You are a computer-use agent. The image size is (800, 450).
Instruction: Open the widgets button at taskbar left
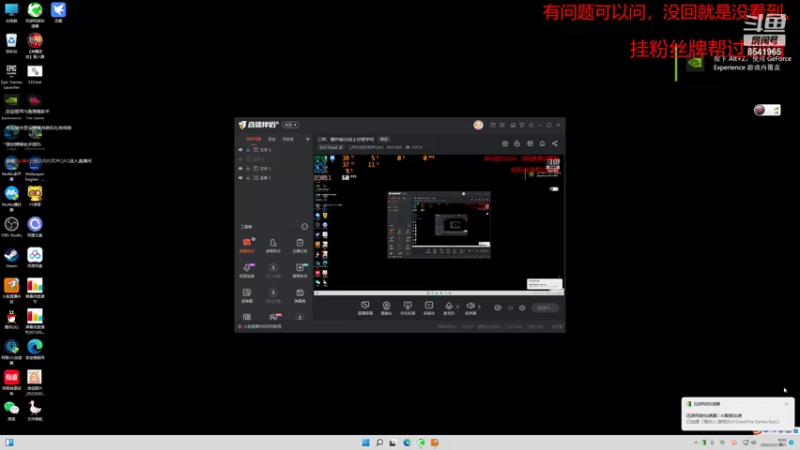[x=9, y=442]
